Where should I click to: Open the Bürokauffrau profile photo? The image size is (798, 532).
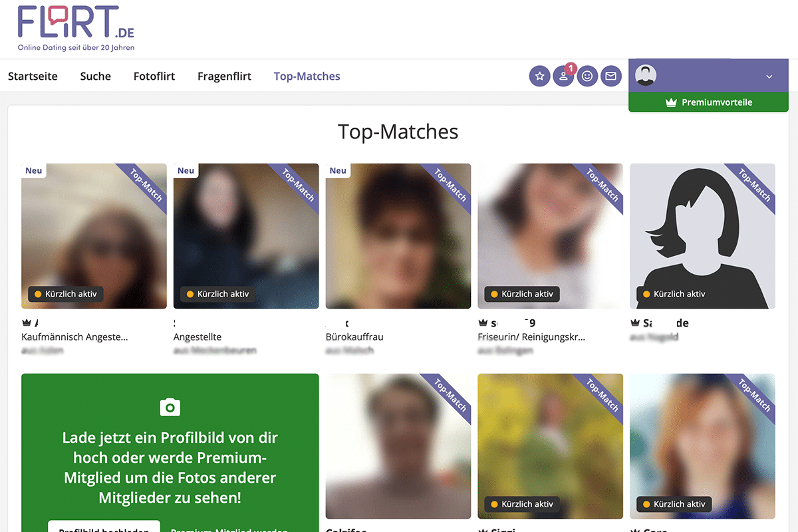click(398, 236)
